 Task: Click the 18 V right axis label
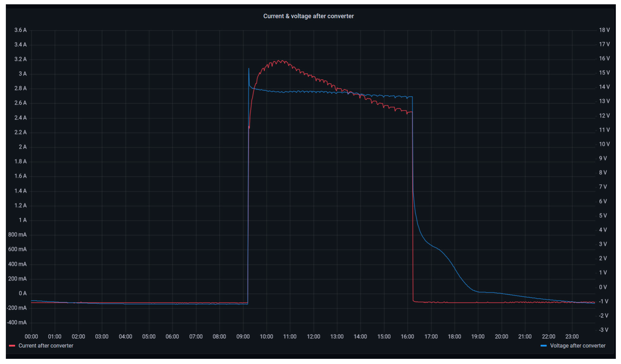(604, 30)
